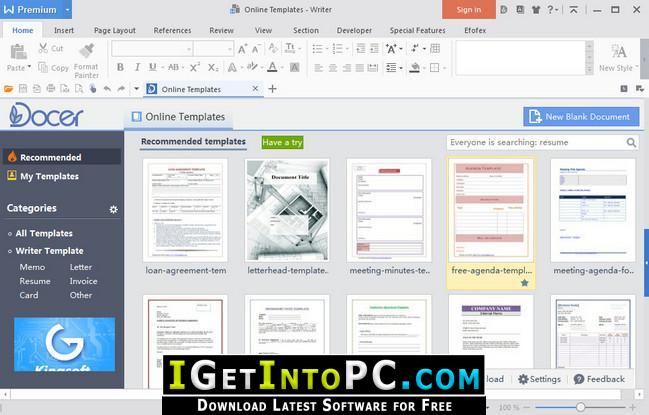
Task: Switch to the Review tab
Action: [x=221, y=30]
